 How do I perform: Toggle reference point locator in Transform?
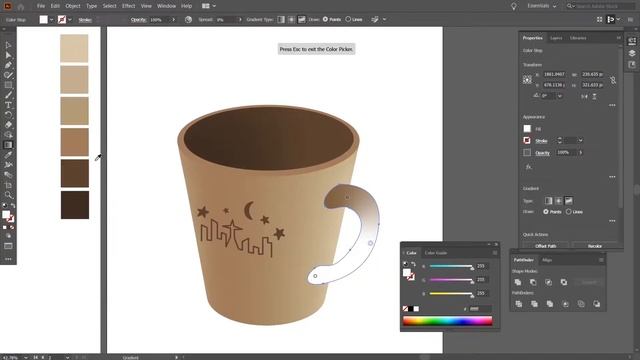point(527,80)
